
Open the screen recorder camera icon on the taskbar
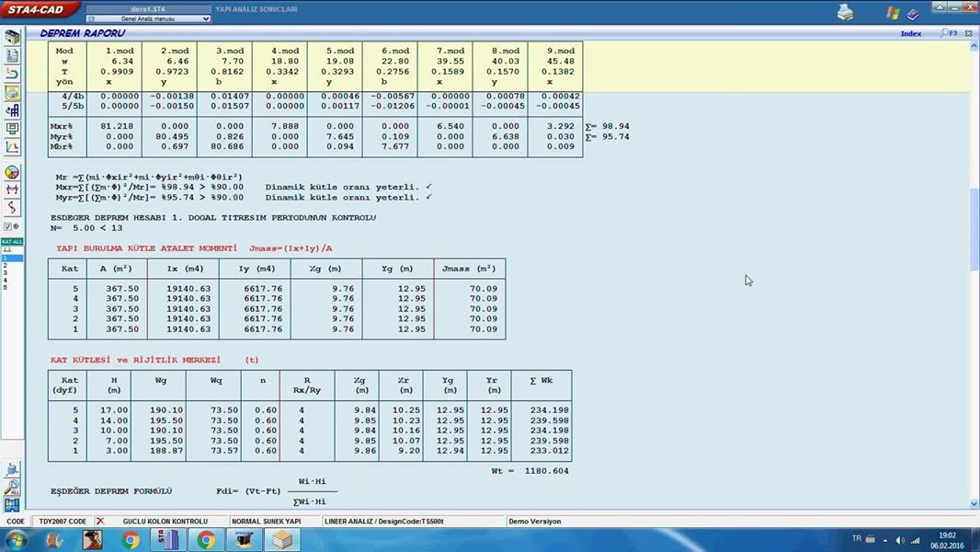tap(245, 539)
